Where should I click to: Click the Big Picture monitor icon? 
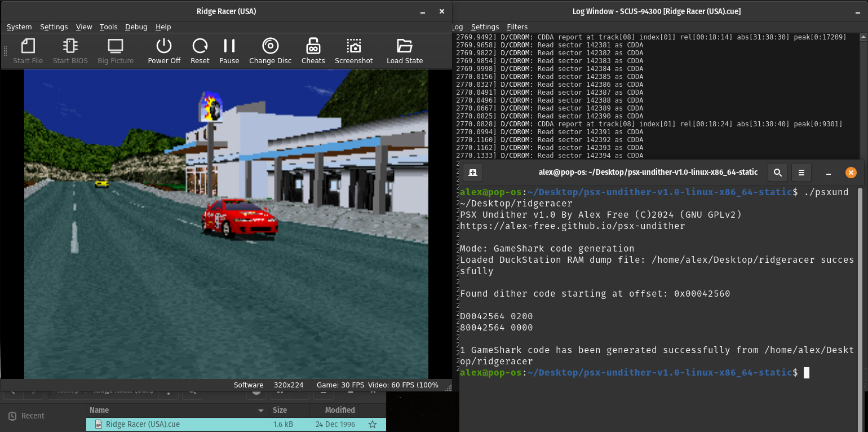pos(116,46)
